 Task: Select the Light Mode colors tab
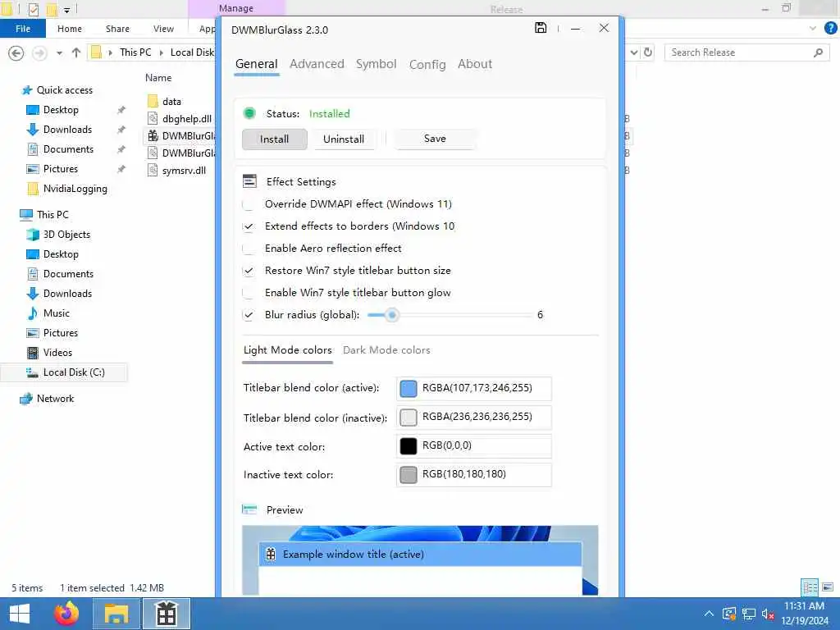[288, 350]
